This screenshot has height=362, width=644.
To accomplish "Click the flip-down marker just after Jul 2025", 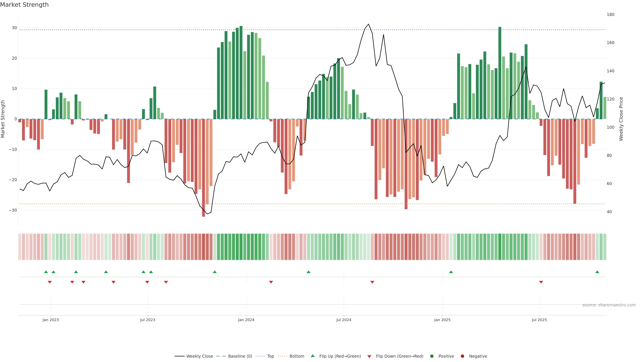I will click(x=541, y=282).
